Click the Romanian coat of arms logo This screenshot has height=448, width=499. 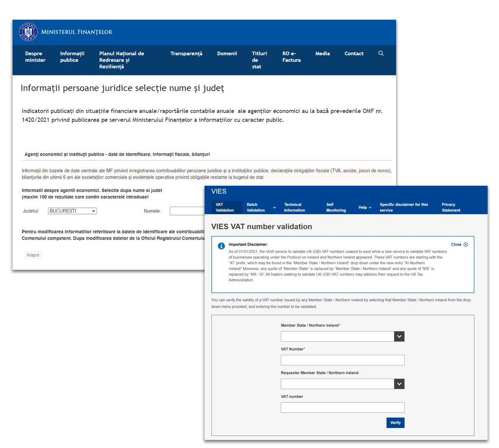tap(28, 32)
